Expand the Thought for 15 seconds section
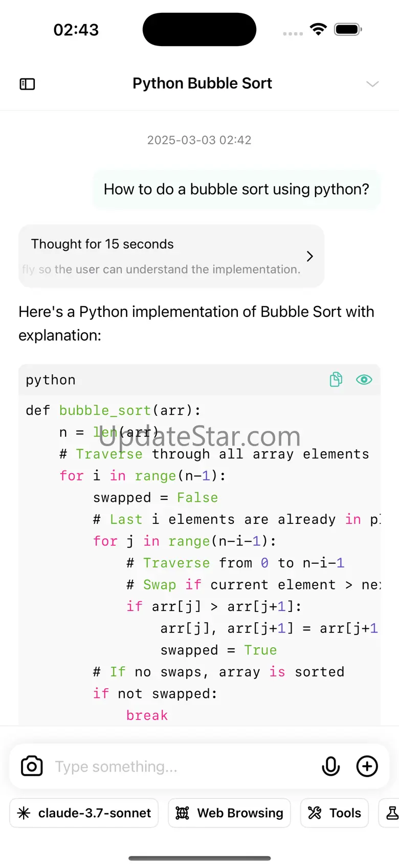The image size is (399, 868). tap(171, 256)
